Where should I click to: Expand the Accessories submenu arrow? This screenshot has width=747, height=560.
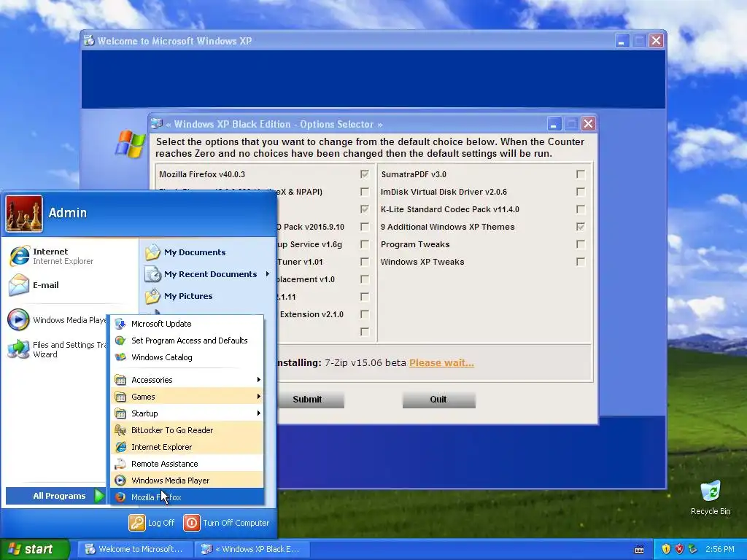[259, 379]
